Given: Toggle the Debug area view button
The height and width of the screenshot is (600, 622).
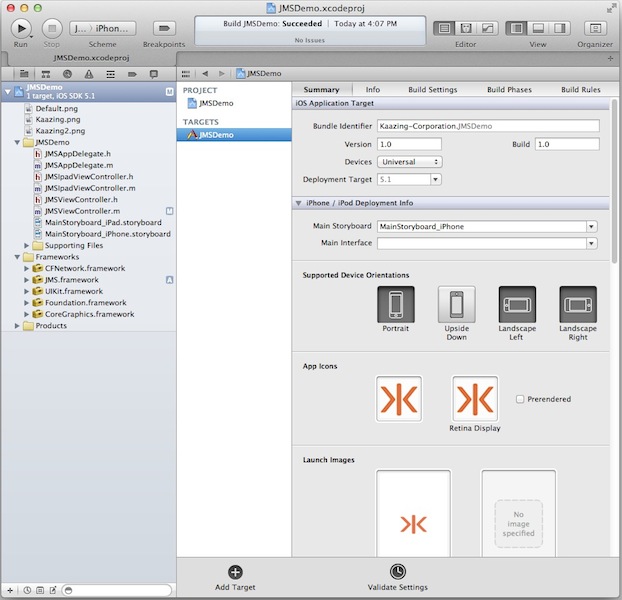Looking at the screenshot, I should click(538, 28).
